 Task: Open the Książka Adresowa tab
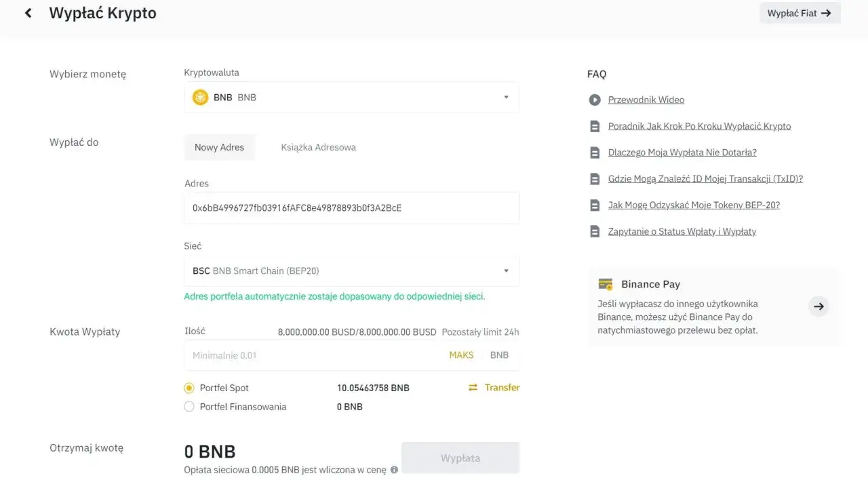coord(318,146)
